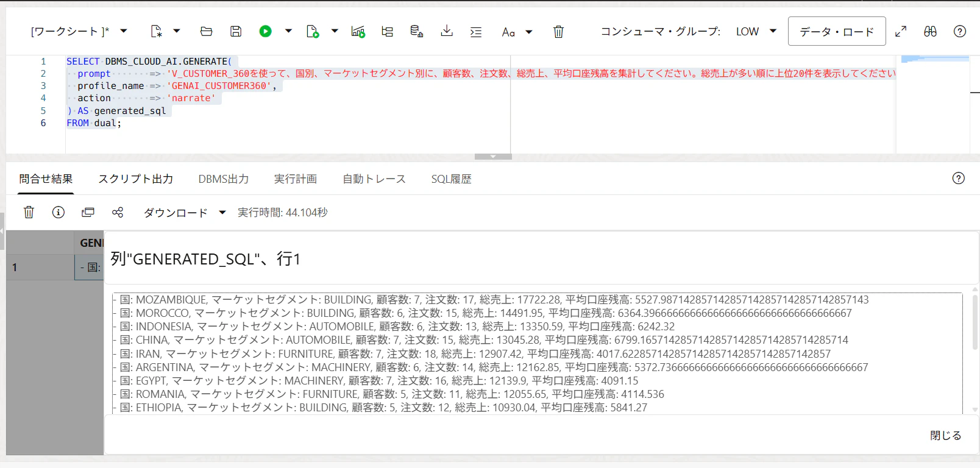
Task: Switch to the 実行計画 tab
Action: [x=296, y=179]
